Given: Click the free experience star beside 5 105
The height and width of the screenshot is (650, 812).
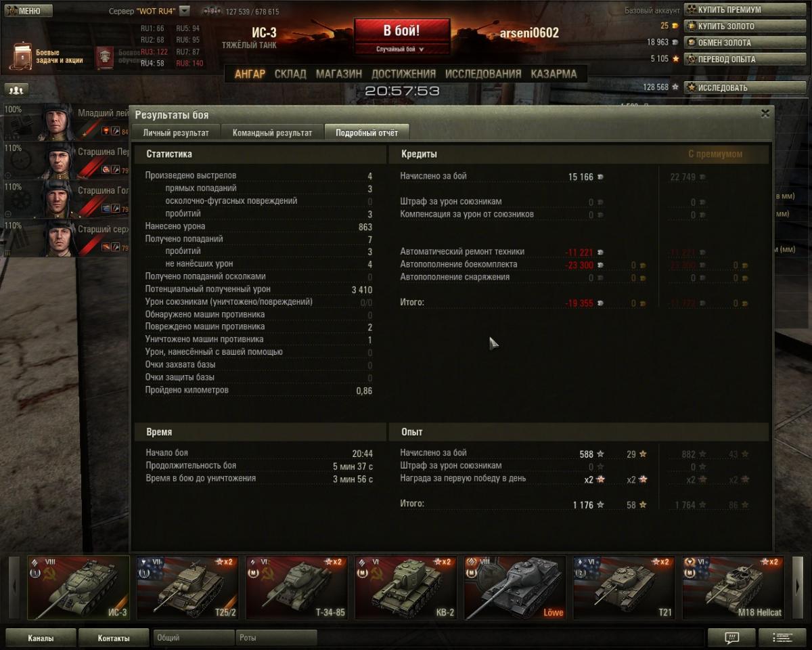Looking at the screenshot, I should point(675,59).
